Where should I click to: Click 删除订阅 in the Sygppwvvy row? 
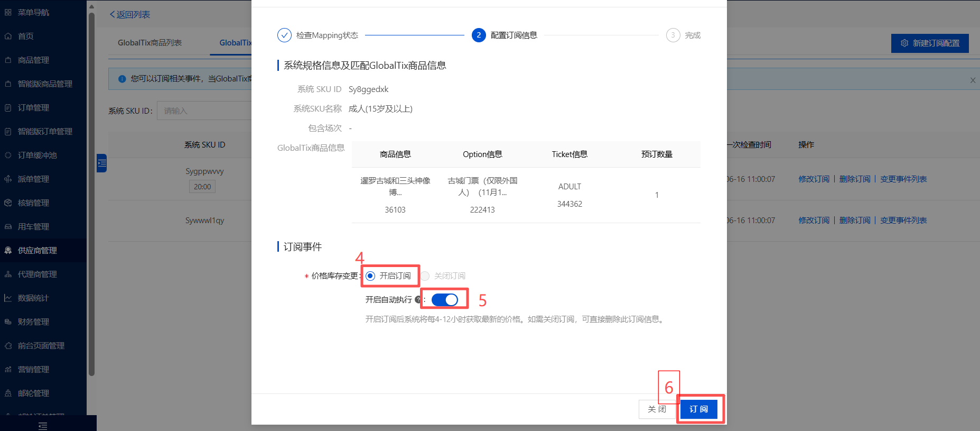[854, 179]
